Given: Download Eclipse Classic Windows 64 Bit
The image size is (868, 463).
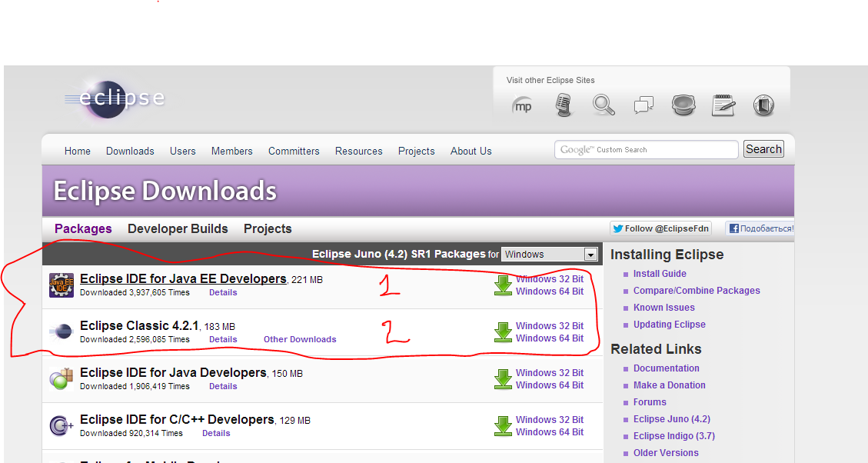Looking at the screenshot, I should point(550,338).
